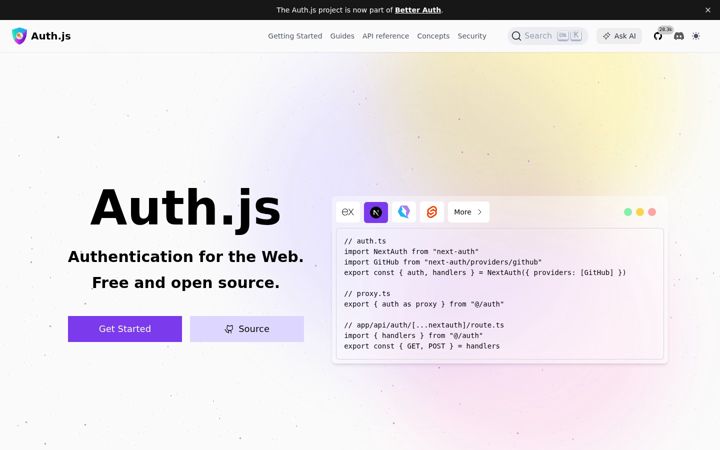Screen dimensions: 720x450
Task: Select the Next.js framework tab icon
Action: coord(376,212)
